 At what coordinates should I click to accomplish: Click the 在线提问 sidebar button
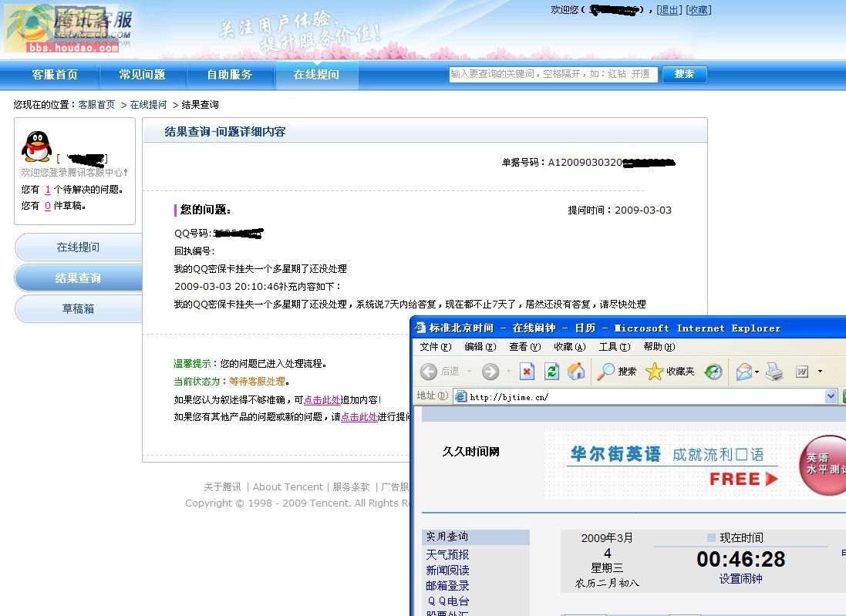pyautogui.click(x=78, y=247)
